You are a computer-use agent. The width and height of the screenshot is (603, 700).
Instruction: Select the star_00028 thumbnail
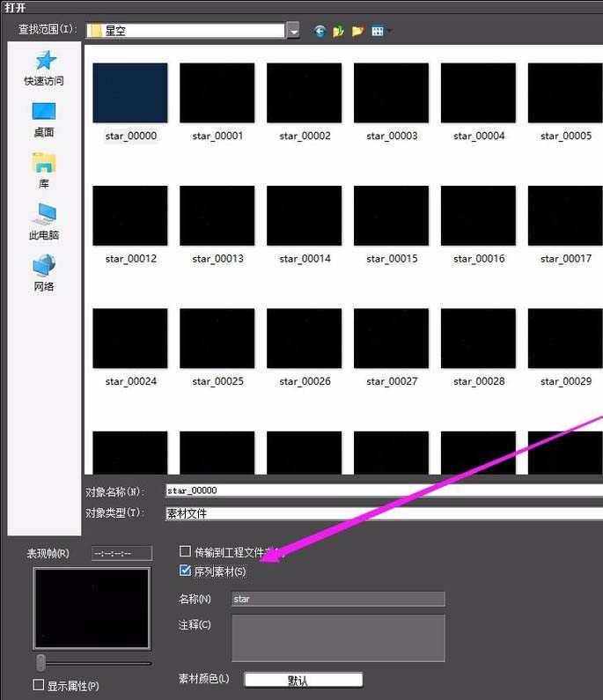pyautogui.click(x=479, y=338)
